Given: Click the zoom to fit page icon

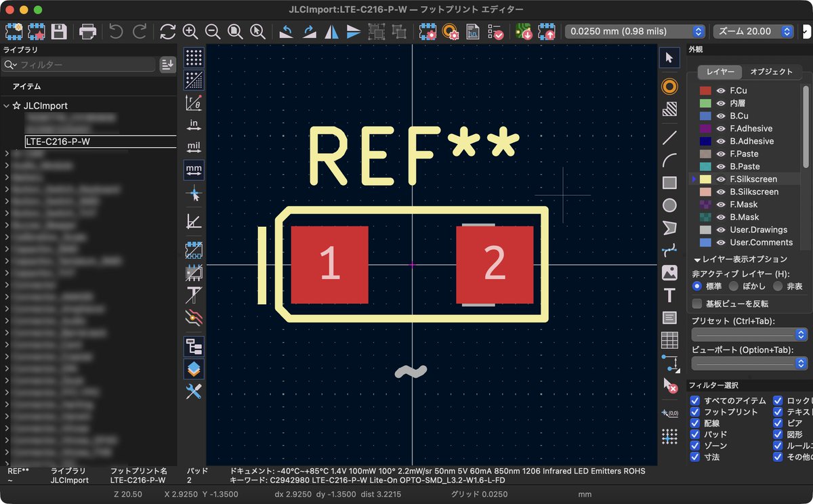Looking at the screenshot, I should [x=235, y=31].
